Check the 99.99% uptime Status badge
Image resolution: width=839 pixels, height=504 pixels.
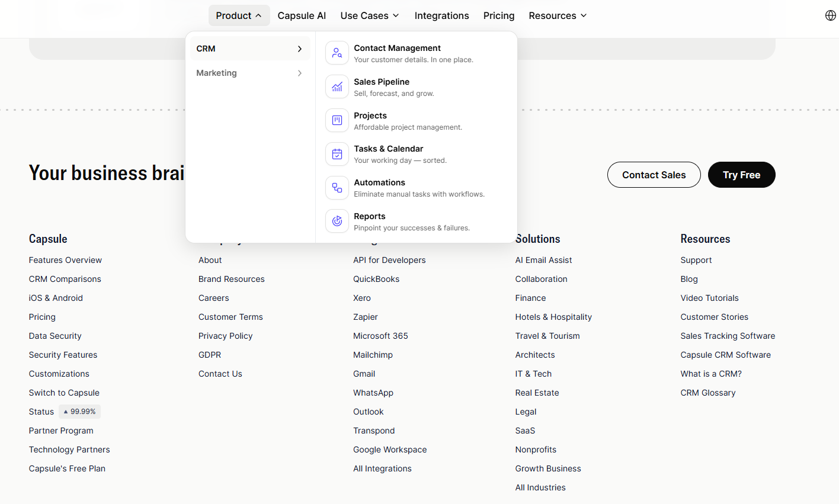pyautogui.click(x=79, y=411)
